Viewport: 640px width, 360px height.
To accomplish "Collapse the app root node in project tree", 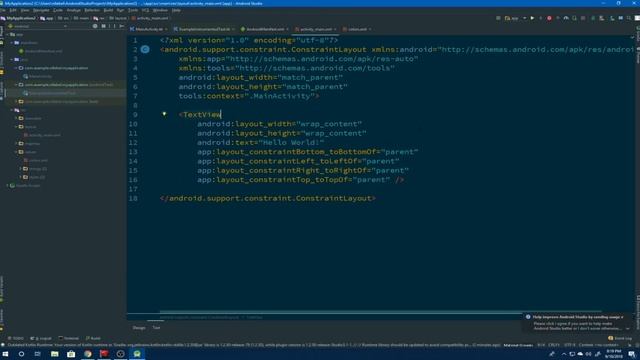I will tap(7, 35).
